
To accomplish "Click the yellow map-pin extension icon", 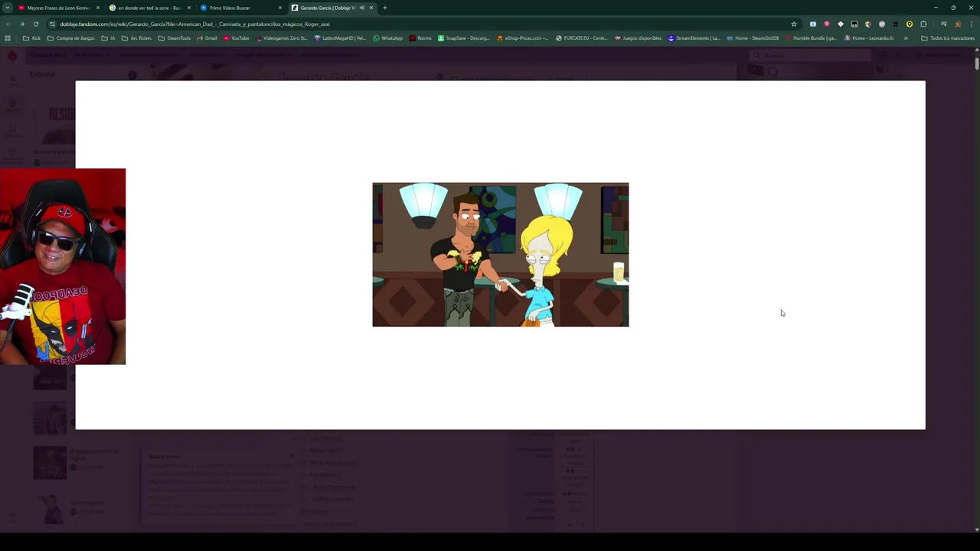I will tap(909, 24).
